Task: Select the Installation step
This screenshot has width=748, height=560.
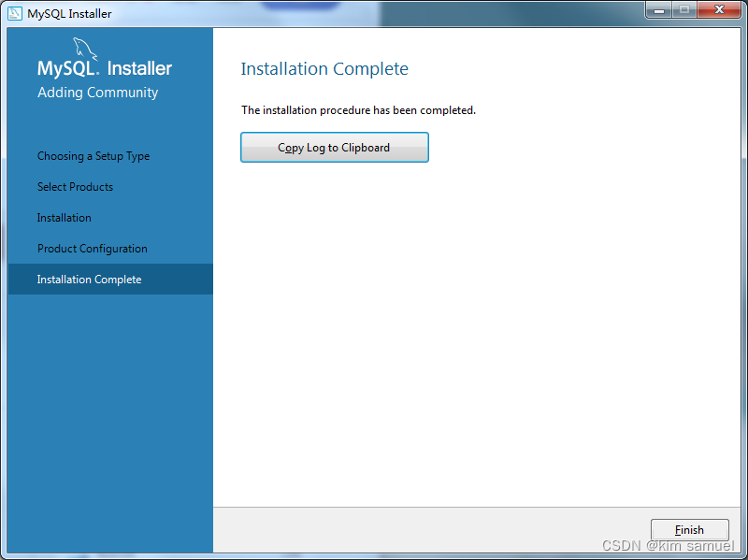Action: [64, 217]
